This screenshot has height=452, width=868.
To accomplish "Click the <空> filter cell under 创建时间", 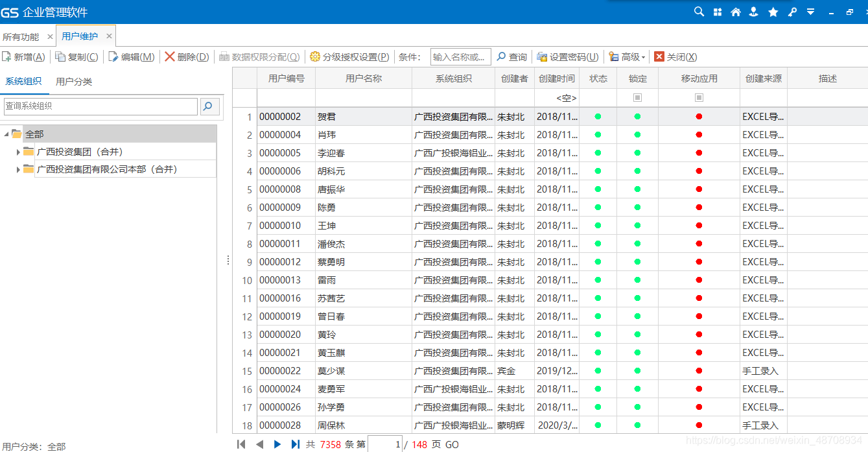I will point(556,98).
